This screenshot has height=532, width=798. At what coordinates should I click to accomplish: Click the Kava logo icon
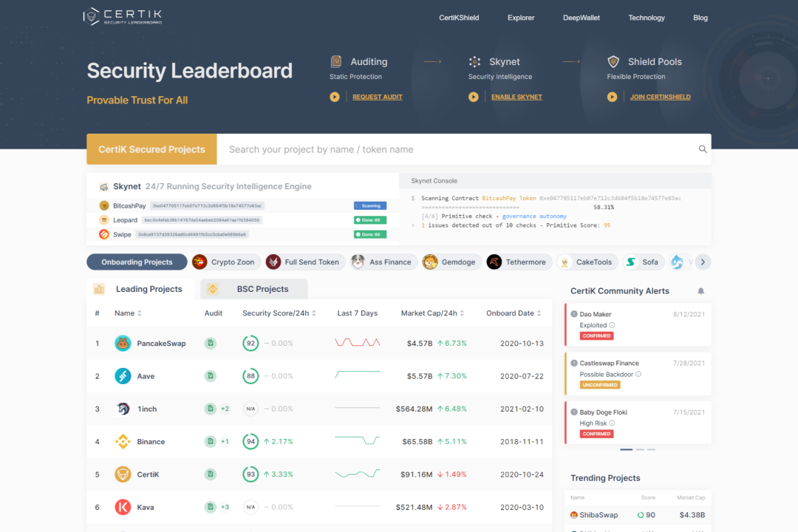pyautogui.click(x=123, y=507)
